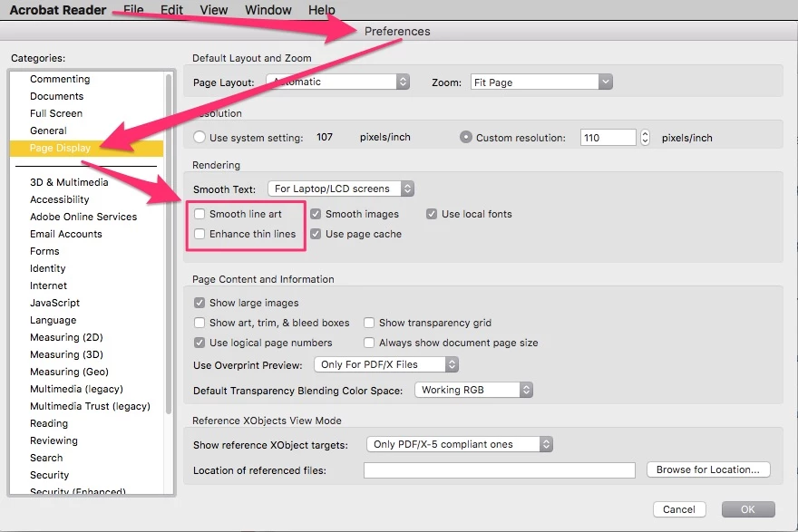Open the Transparency Blending Color Space dropdown
Viewport: 798px width, 532px height.
point(473,390)
